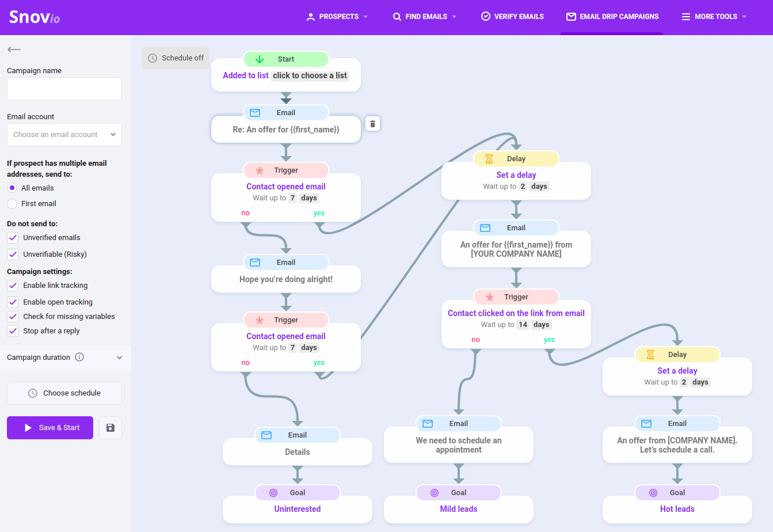Uncheck Unverified emails checkbox
Screen dimensions: 773x532
point(13,237)
